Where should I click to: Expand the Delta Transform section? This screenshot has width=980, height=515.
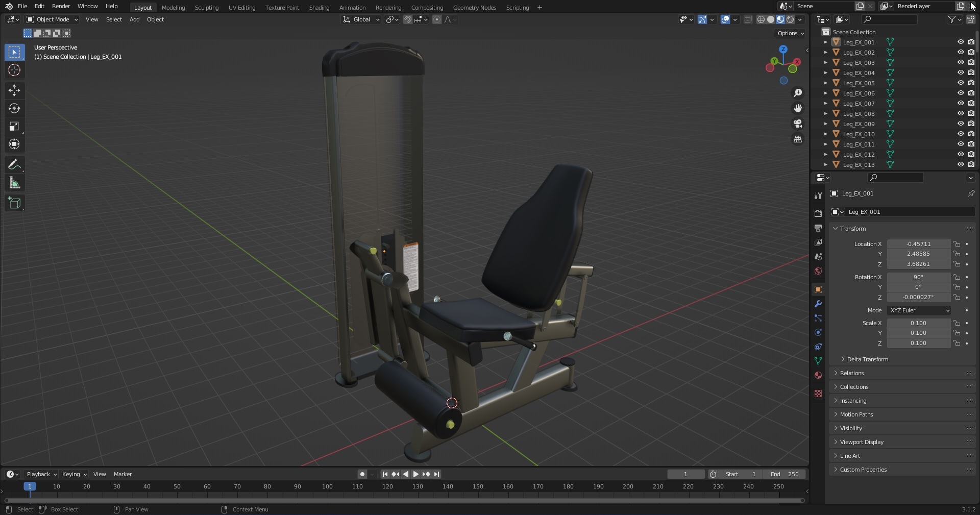(x=867, y=359)
